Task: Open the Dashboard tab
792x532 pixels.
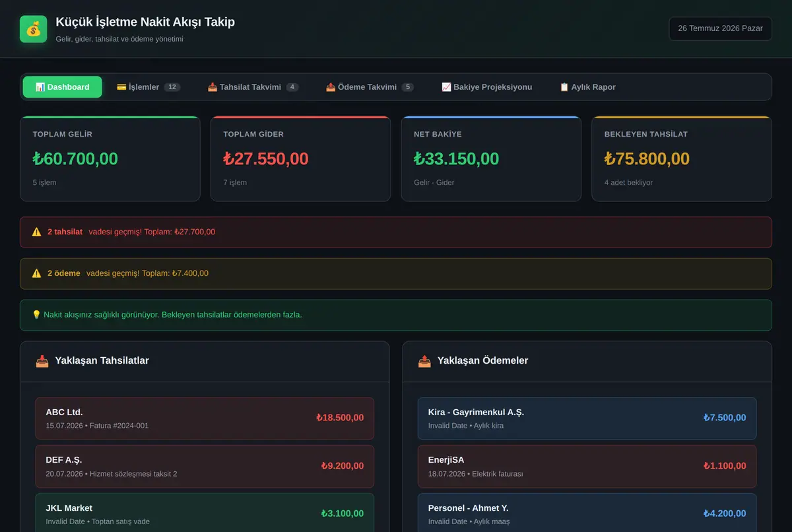Action: (63, 87)
